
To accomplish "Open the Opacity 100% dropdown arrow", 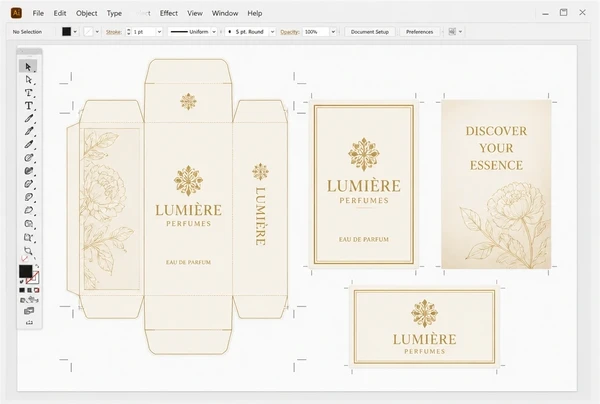I will point(333,32).
